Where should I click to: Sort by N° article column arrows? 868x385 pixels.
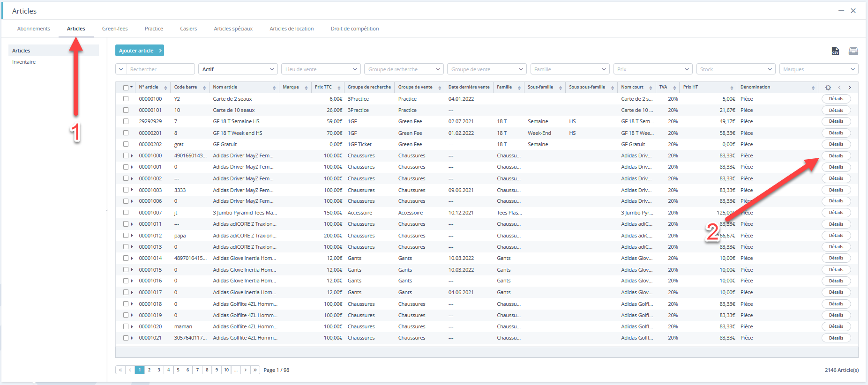point(165,88)
